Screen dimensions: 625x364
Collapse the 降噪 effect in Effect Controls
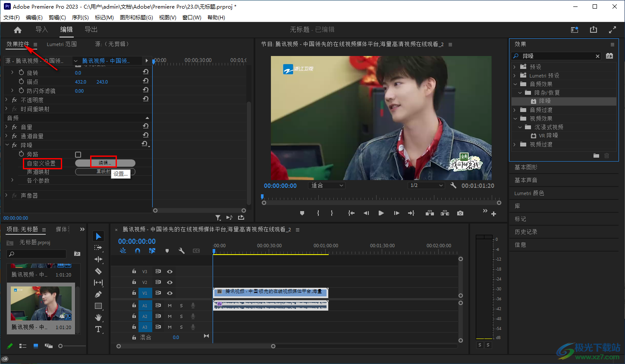[x=7, y=145]
